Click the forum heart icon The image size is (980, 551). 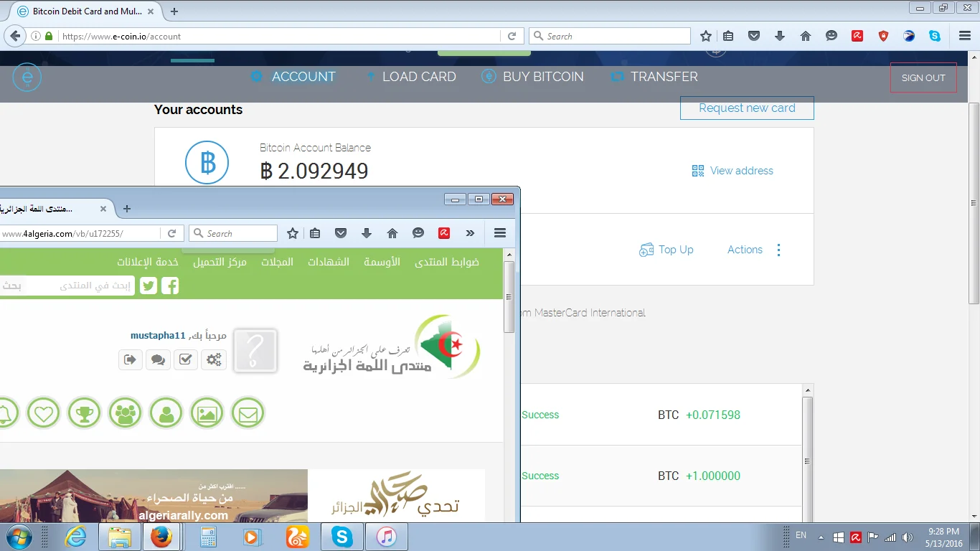(x=44, y=413)
